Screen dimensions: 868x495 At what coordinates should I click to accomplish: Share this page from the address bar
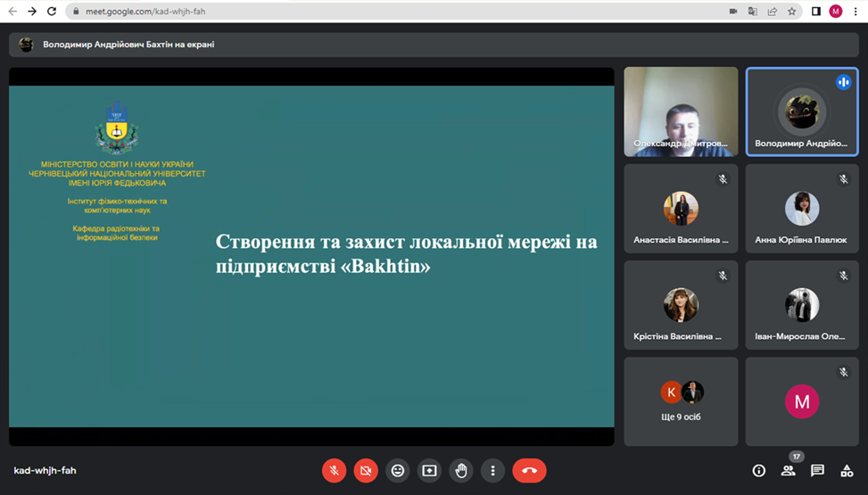[x=772, y=11]
